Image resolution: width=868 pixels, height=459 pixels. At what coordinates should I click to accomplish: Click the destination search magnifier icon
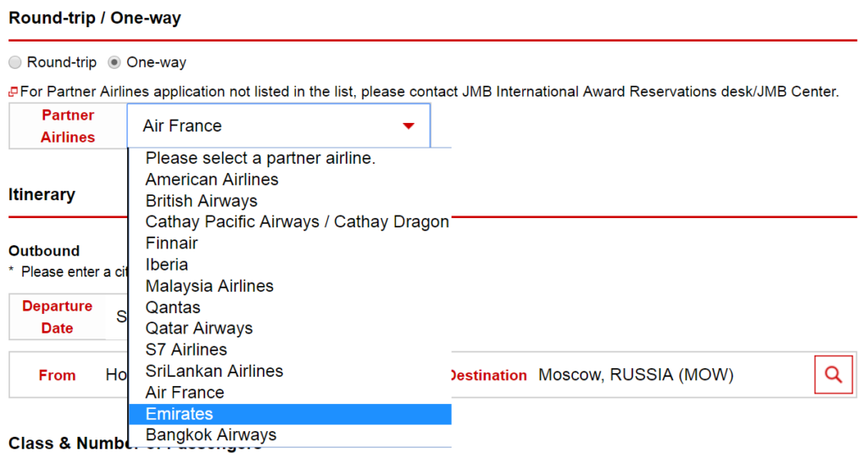click(833, 375)
